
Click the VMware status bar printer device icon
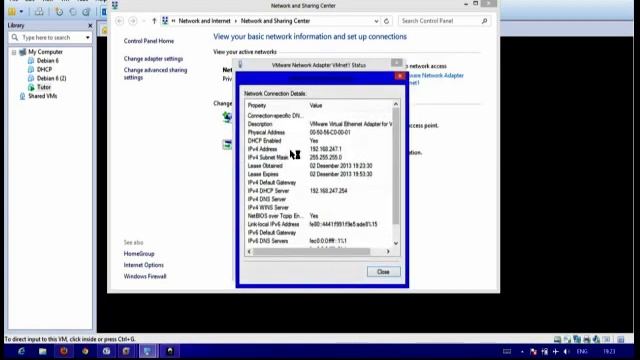point(587,340)
